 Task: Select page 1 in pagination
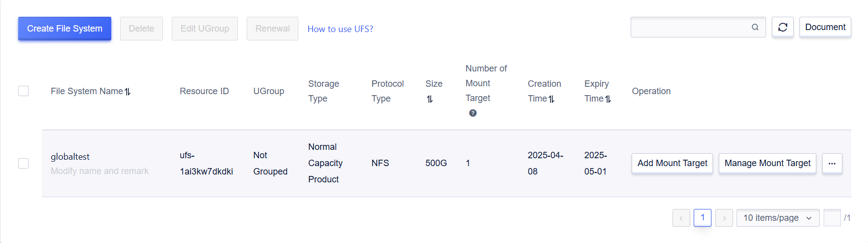click(703, 218)
